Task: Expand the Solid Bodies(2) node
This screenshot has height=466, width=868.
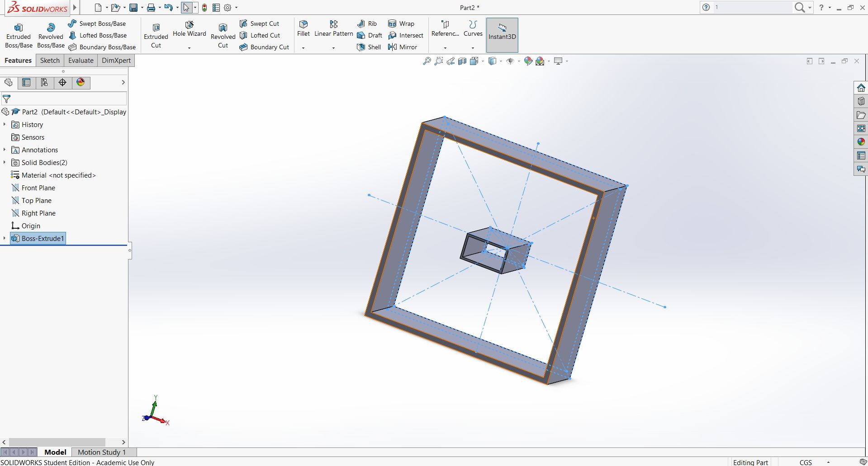Action: pos(5,162)
